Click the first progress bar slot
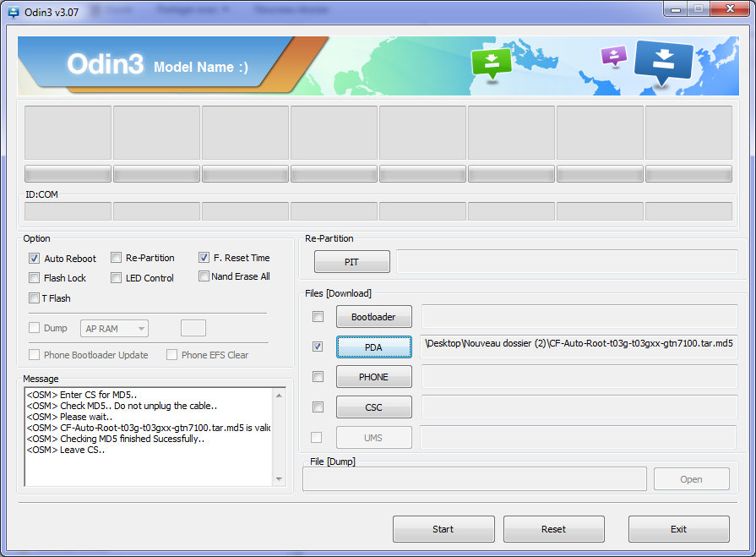 [68, 174]
